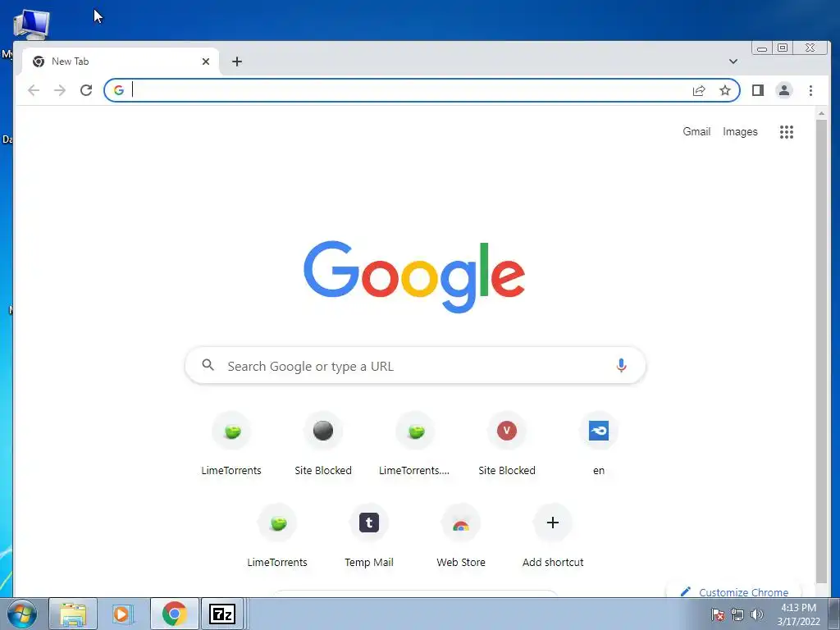Open the volume speaker tray icon
Viewport: 840px width, 630px height.
(x=756, y=614)
